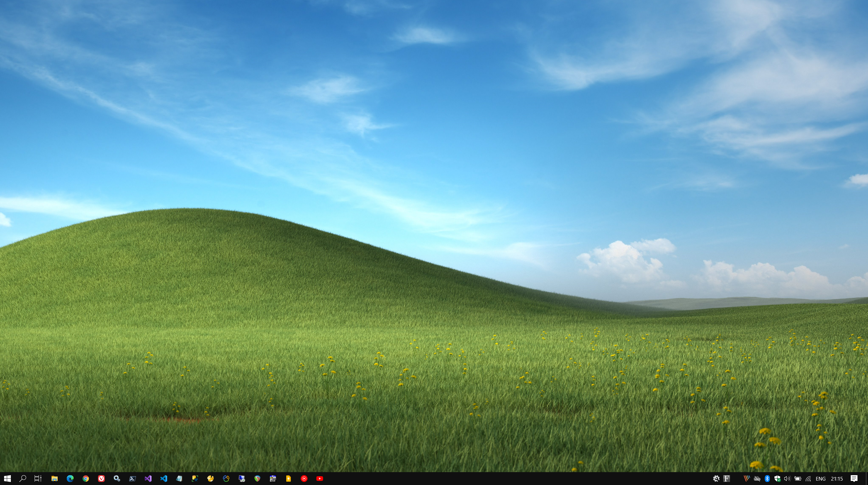The image size is (868, 485).
Task: Open the blue-green ring app icon on taskbar
Action: point(226,479)
